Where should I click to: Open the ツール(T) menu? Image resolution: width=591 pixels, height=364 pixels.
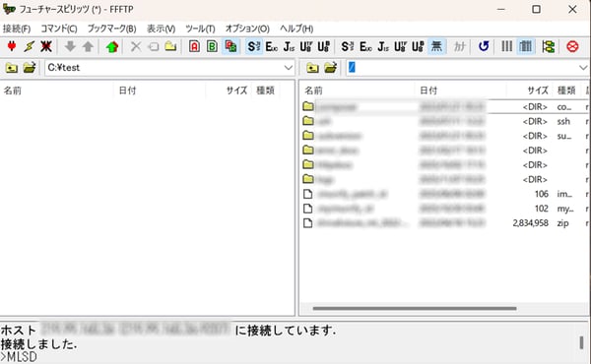pyautogui.click(x=200, y=29)
